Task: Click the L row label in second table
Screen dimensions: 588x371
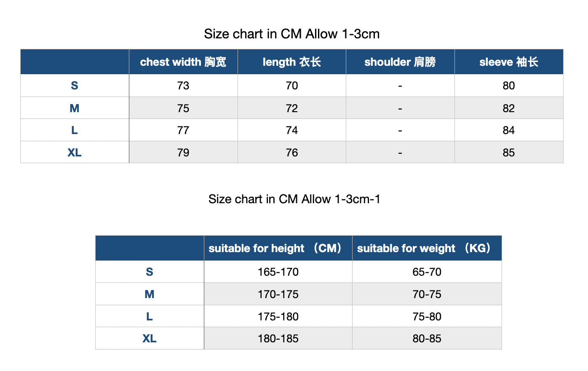Action: pos(150,316)
